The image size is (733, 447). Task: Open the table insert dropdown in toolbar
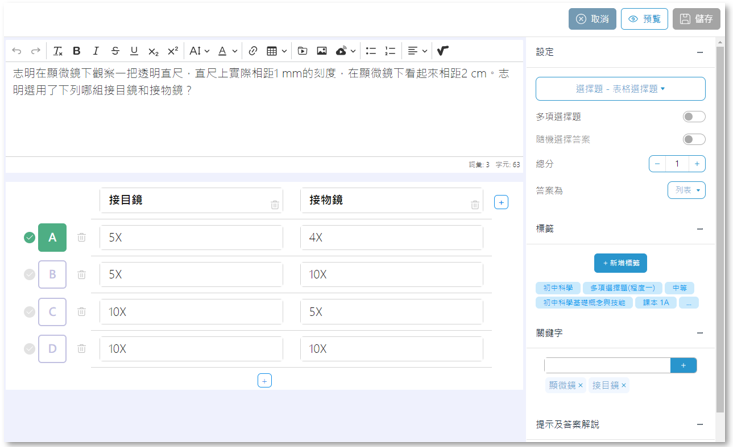[x=276, y=50]
